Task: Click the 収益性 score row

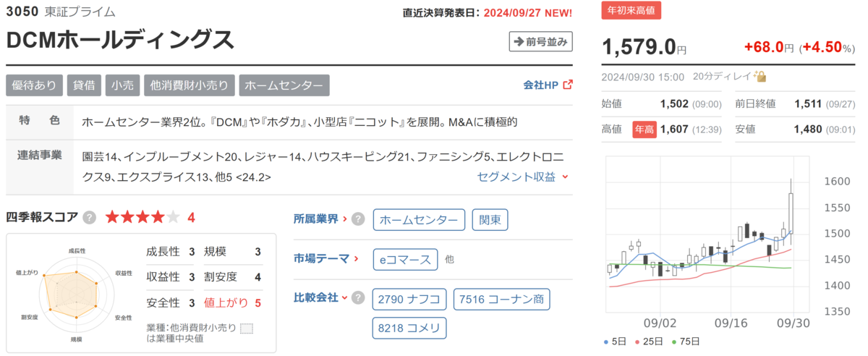Action: [171, 277]
